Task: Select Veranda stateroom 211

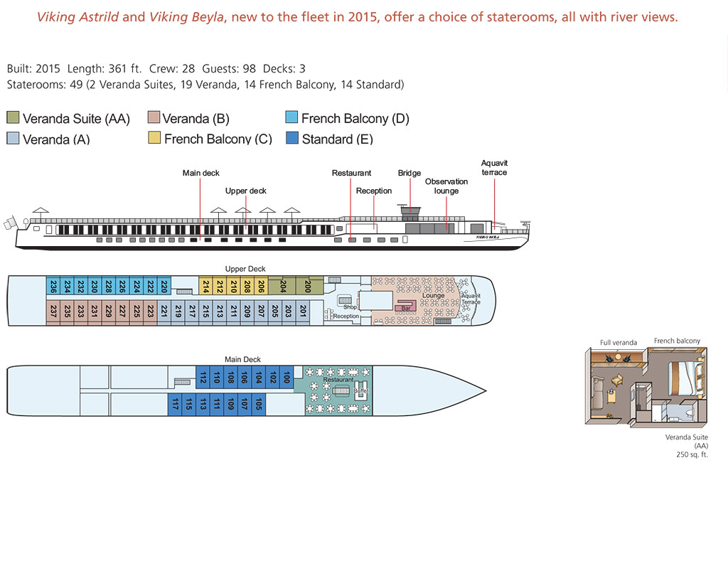Action: click(233, 312)
